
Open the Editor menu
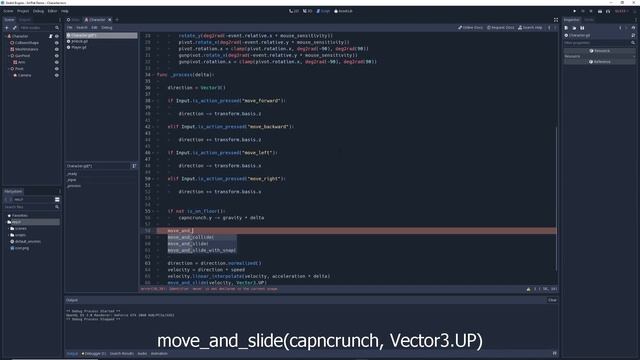[x=53, y=11]
